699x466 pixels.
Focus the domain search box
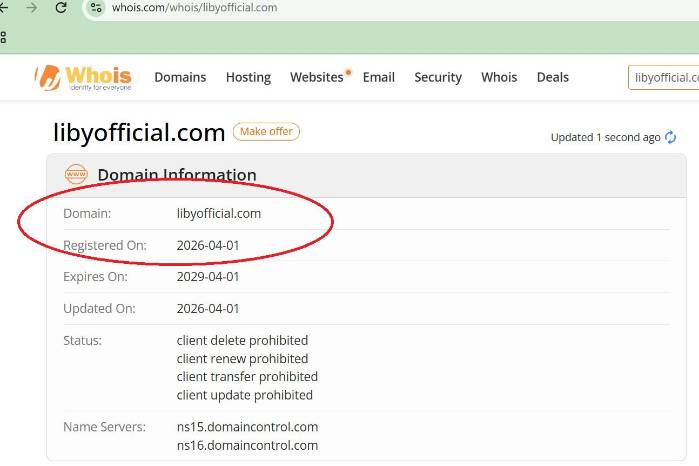pos(663,78)
